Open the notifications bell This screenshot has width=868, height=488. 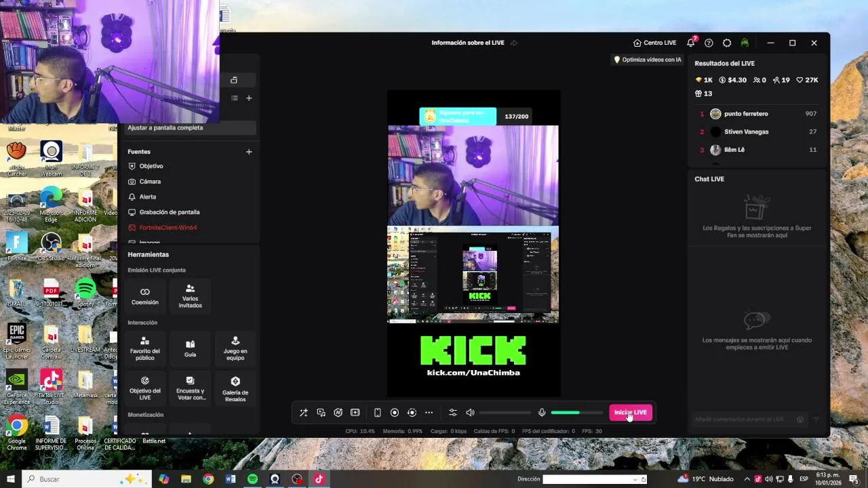(x=691, y=43)
